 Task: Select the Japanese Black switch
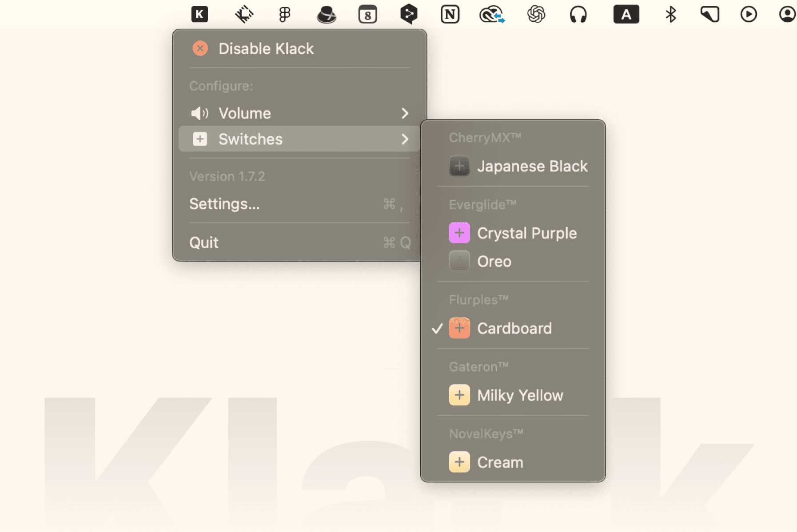[x=513, y=166]
